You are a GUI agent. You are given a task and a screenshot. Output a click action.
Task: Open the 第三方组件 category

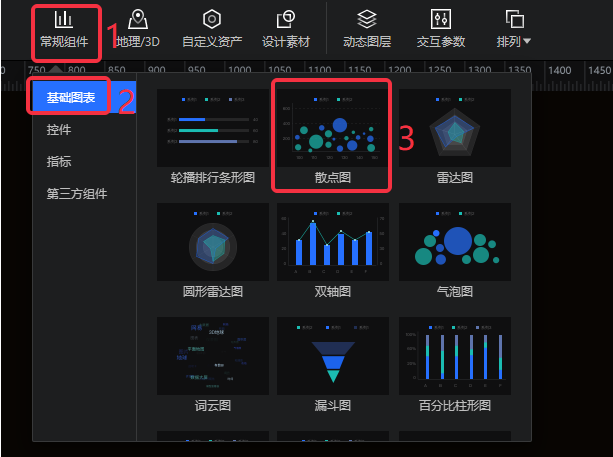pyautogui.click(x=76, y=194)
